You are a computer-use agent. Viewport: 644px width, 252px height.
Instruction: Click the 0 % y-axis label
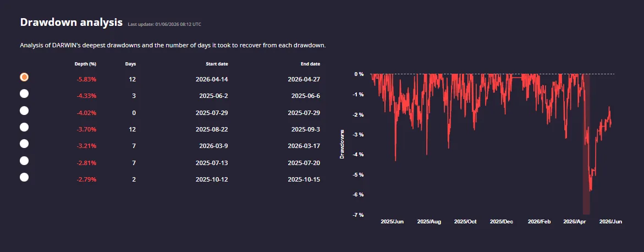(359, 74)
